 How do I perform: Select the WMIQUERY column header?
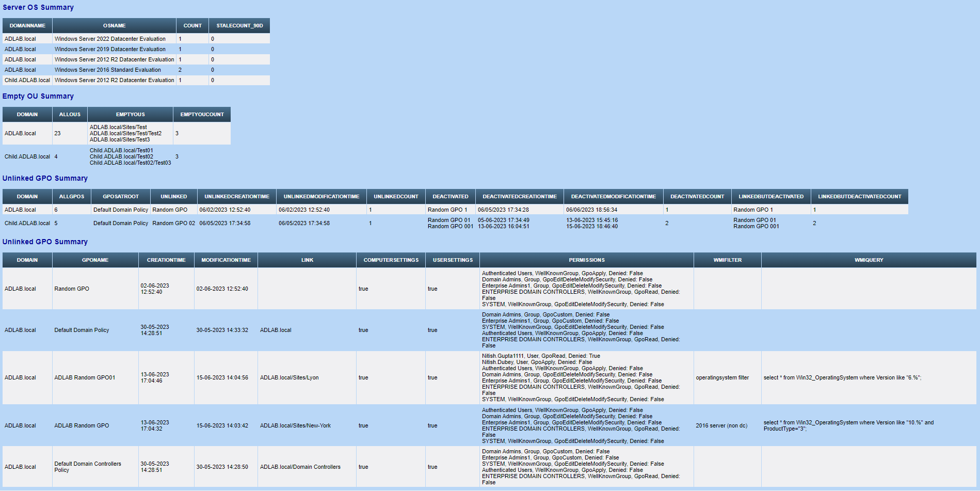(x=869, y=260)
